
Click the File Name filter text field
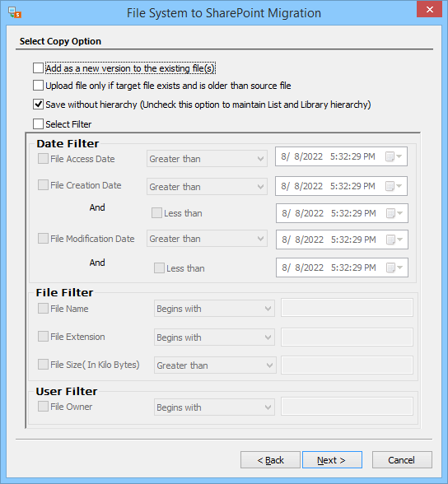(x=347, y=308)
